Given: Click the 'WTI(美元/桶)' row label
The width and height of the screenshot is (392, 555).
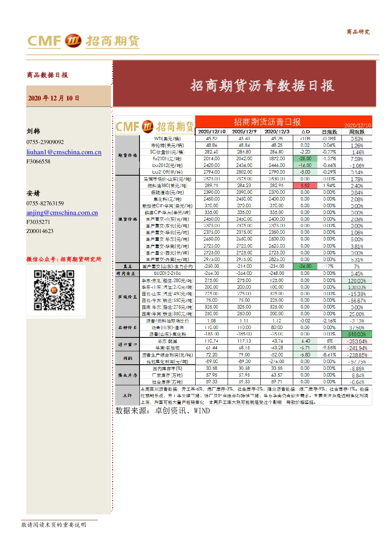Looking at the screenshot, I should tap(168, 139).
